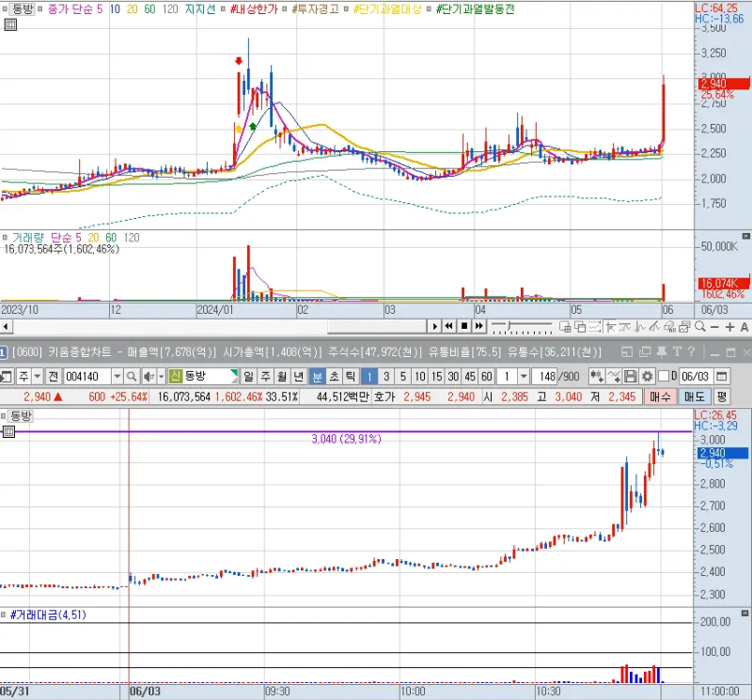Click the left arrow of the horizontal scrollbar
This screenshot has height=700, width=752.
pos(6,327)
